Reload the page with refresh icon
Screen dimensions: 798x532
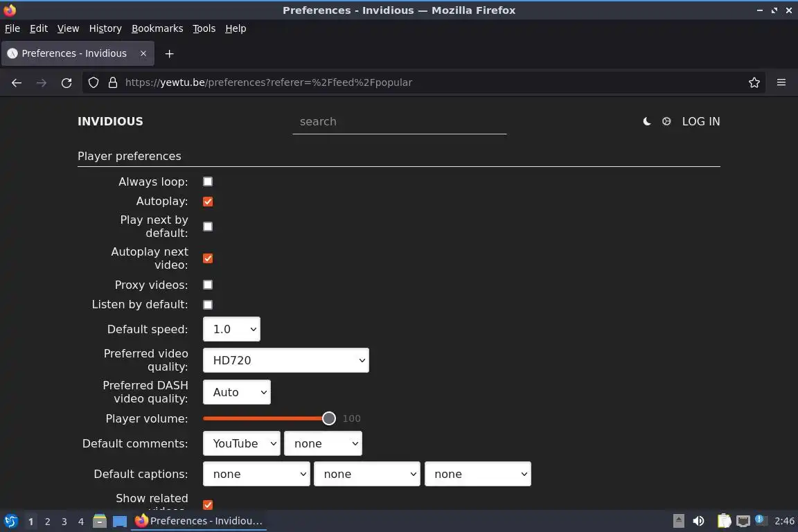coord(66,82)
